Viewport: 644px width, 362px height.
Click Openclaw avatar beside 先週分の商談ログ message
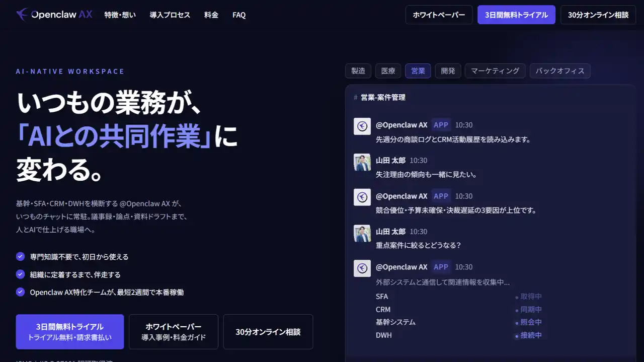click(x=362, y=126)
